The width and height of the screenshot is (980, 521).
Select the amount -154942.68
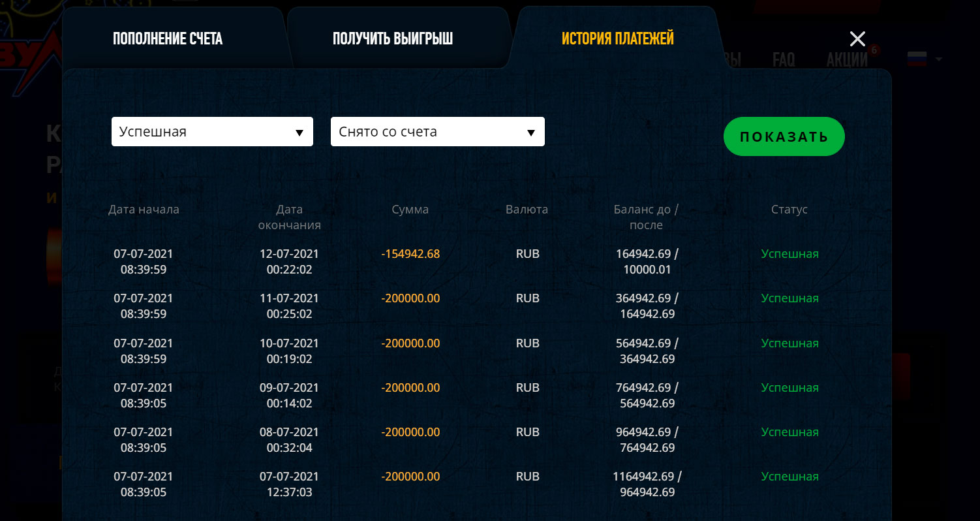tap(410, 254)
